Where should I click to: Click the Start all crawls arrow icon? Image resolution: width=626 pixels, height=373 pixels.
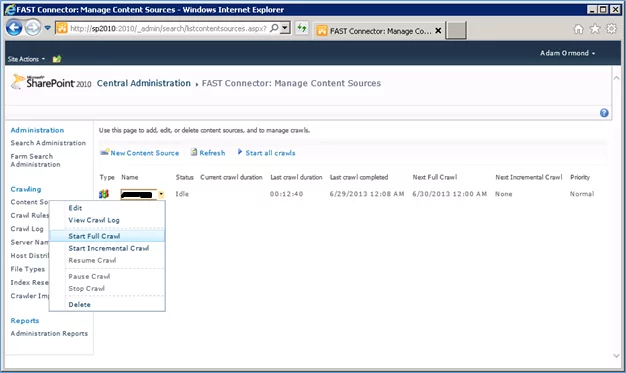click(x=240, y=152)
